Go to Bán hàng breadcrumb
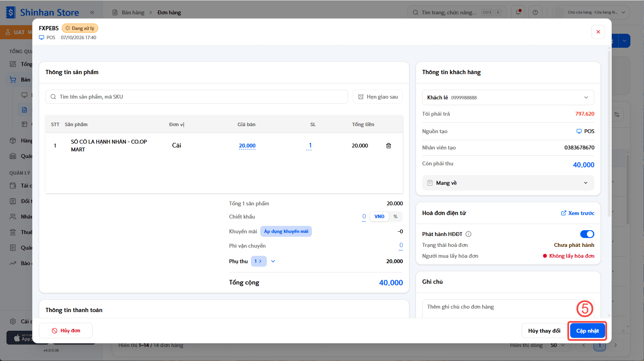Viewport: 644px width, 361px height. [133, 12]
